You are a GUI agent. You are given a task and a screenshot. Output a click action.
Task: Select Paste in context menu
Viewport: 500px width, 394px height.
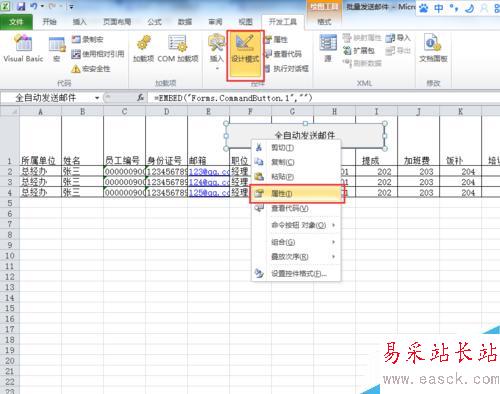coord(296,177)
